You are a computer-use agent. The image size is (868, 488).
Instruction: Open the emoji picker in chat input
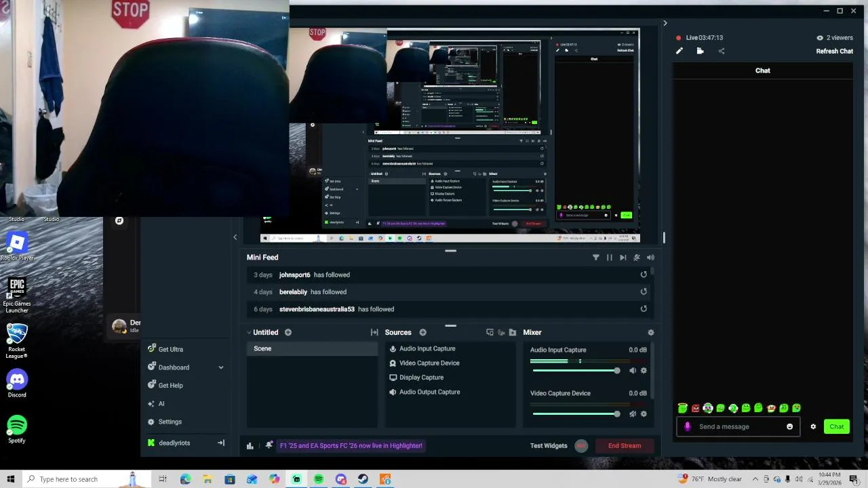click(789, 427)
